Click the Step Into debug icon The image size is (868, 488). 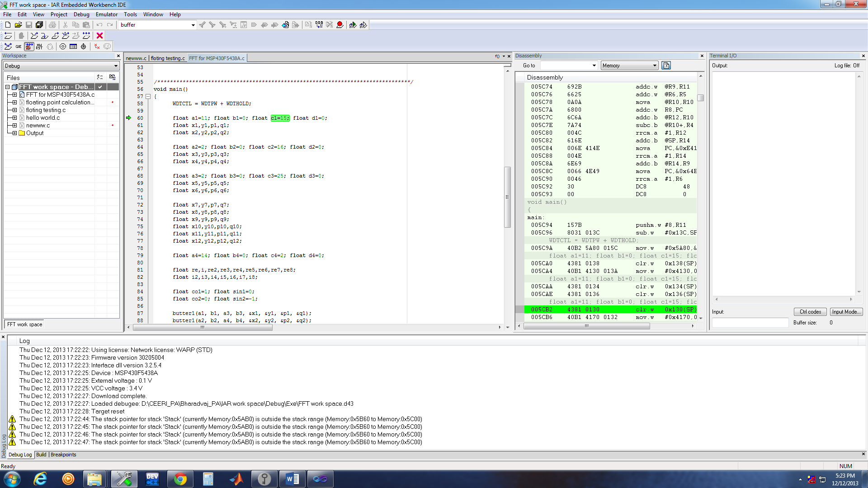tap(45, 35)
